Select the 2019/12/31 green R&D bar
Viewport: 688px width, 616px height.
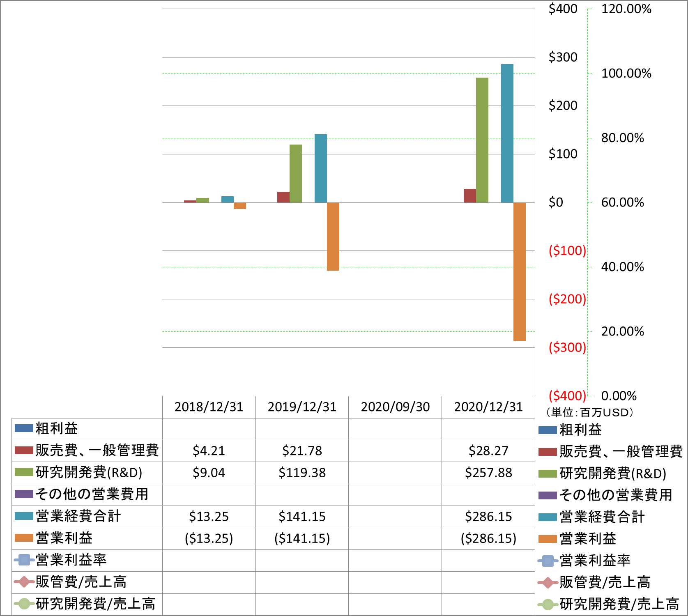(296, 174)
